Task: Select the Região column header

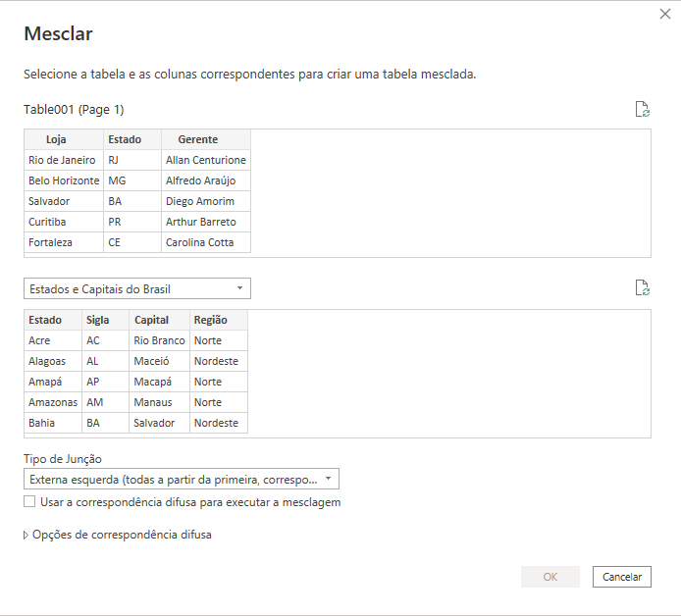Action: tap(219, 320)
